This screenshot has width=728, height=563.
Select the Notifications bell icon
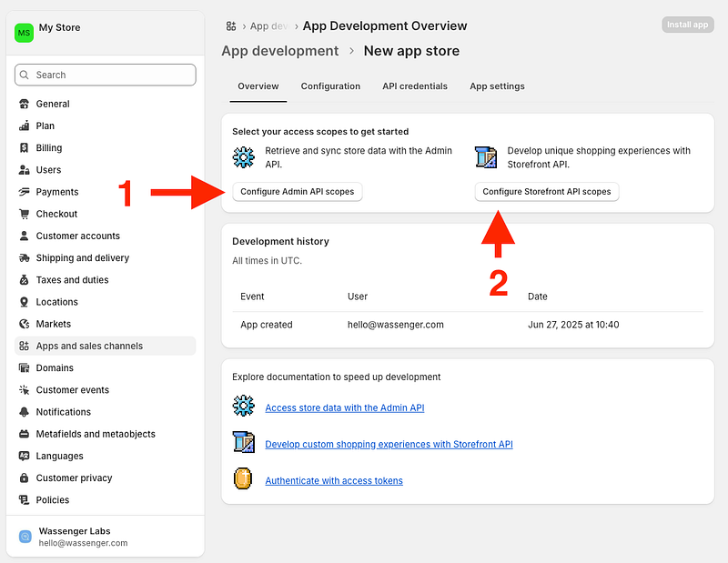[25, 412]
